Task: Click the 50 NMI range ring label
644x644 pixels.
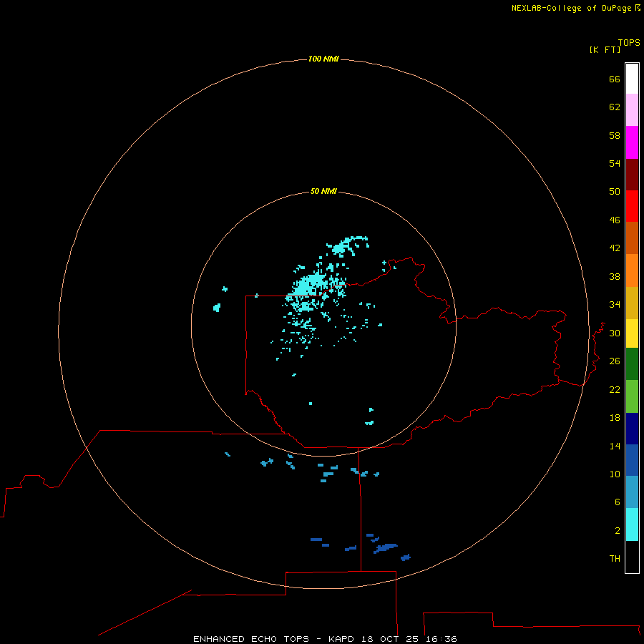Action: pos(323,191)
